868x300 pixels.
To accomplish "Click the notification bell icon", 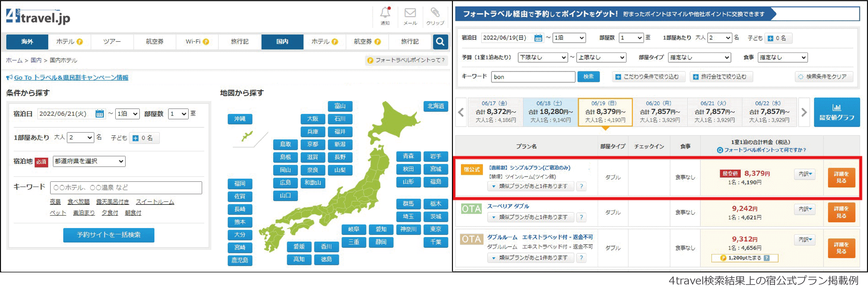I will [x=385, y=13].
